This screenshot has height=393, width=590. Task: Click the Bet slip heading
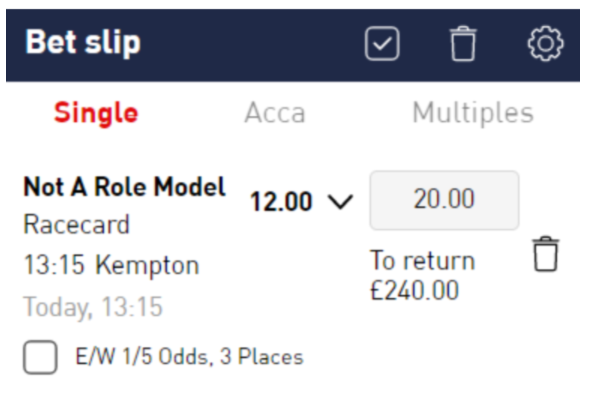[83, 43]
